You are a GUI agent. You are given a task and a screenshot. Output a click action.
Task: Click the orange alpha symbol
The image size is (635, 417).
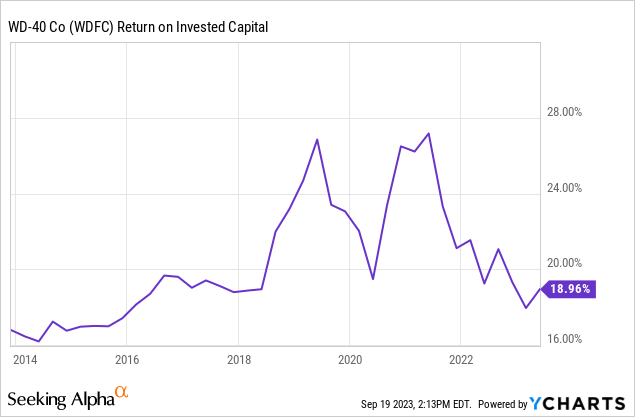pyautogui.click(x=121, y=393)
